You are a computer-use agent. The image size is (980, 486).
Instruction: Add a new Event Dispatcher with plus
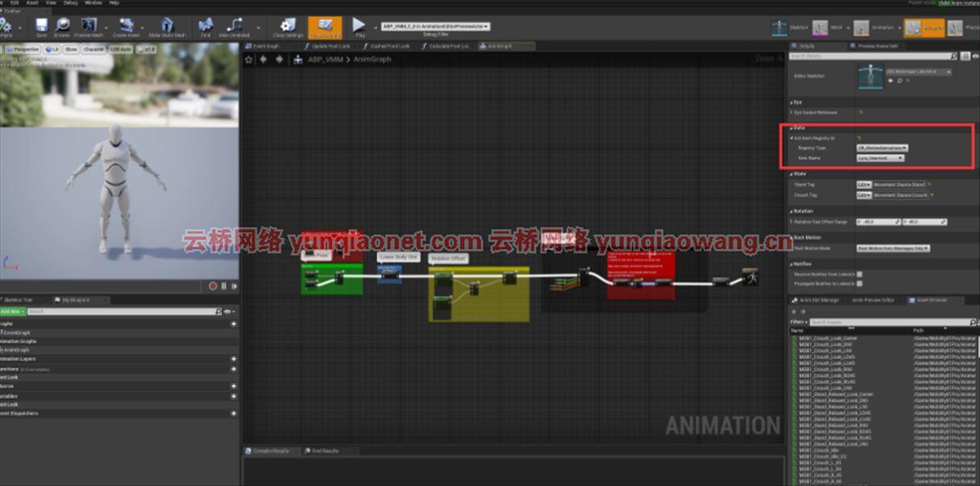(234, 413)
